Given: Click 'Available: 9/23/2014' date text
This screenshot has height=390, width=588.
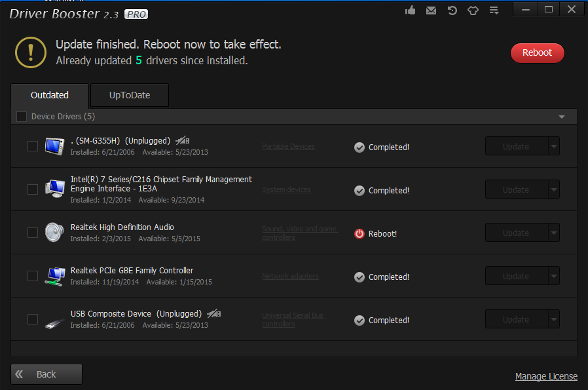Looking at the screenshot, I should coord(172,200).
